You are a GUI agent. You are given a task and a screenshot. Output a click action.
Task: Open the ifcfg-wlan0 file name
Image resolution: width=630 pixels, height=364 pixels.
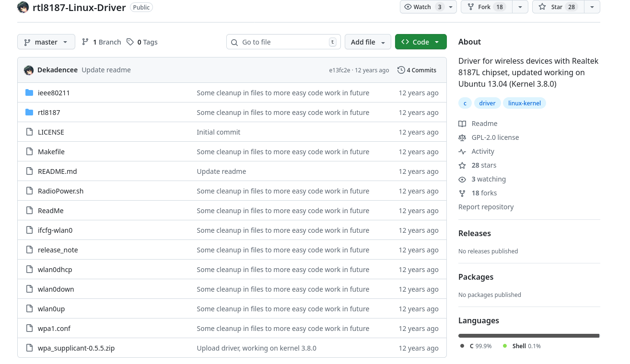pyautogui.click(x=55, y=230)
